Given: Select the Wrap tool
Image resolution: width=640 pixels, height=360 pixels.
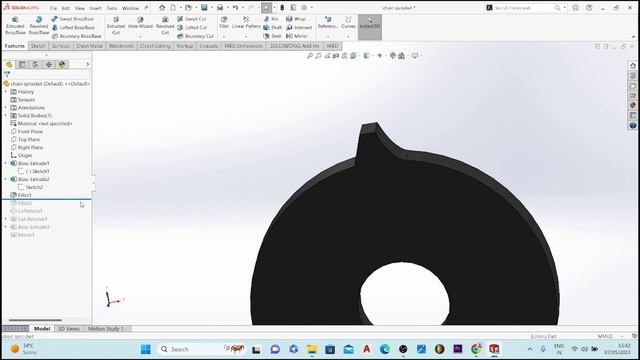Looking at the screenshot, I should click(296, 19).
